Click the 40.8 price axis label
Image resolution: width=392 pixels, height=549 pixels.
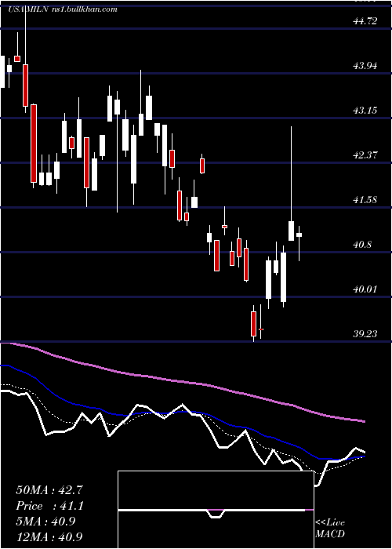pyautogui.click(x=362, y=245)
